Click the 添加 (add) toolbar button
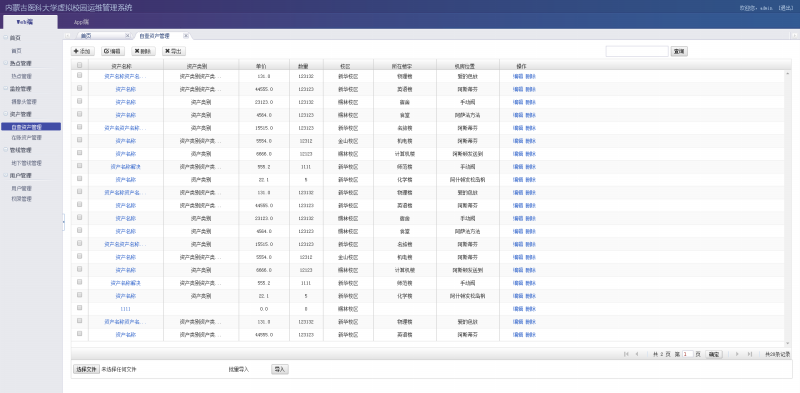Viewport: 800px width, 393px height. (x=83, y=51)
